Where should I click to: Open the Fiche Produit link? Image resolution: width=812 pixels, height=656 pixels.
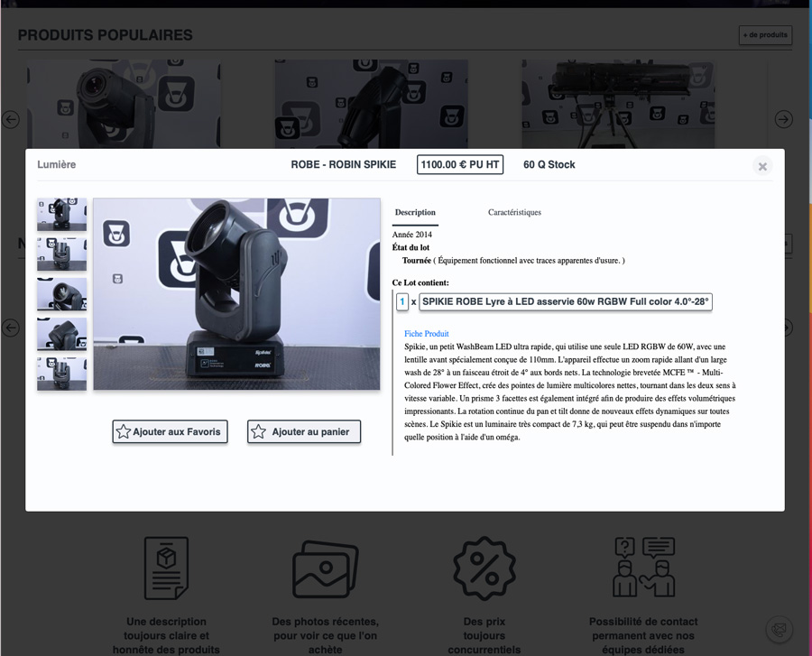coord(426,334)
